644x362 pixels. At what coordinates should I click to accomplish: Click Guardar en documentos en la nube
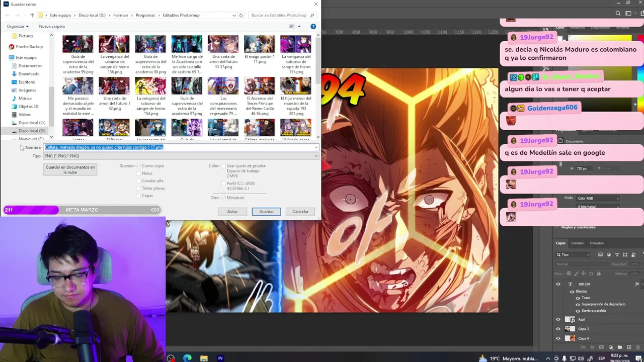coord(70,169)
